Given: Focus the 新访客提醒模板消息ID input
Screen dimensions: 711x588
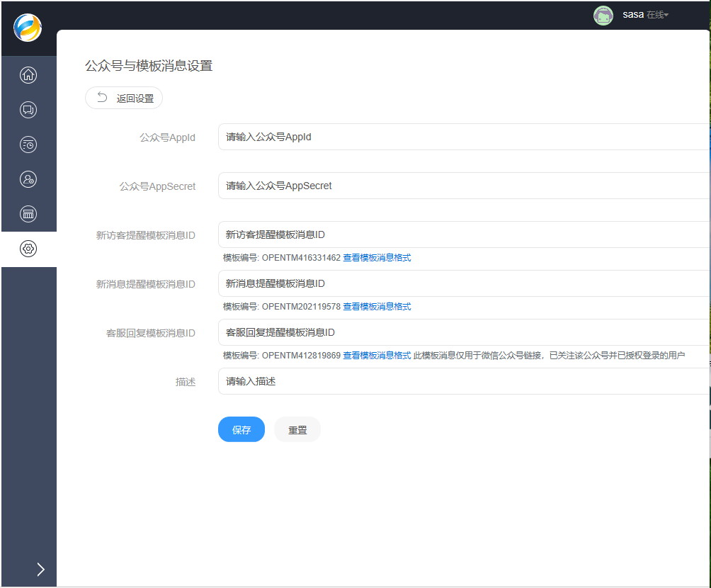Looking at the screenshot, I should (464, 234).
